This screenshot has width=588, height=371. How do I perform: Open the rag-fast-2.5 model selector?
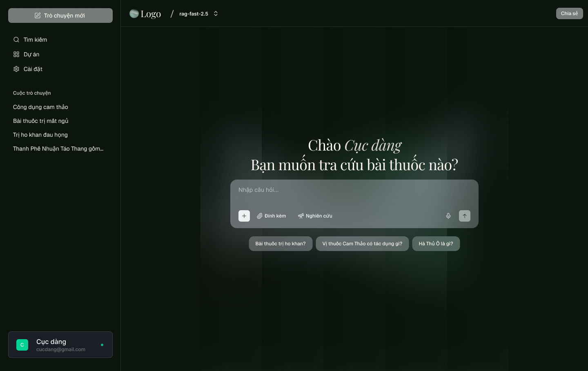[x=194, y=13]
